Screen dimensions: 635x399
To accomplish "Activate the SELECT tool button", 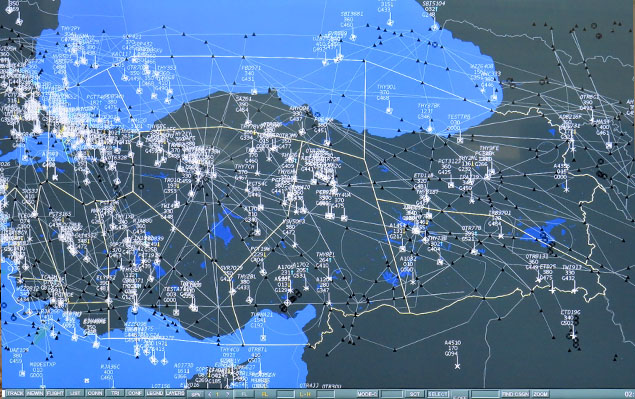I will click(438, 394).
